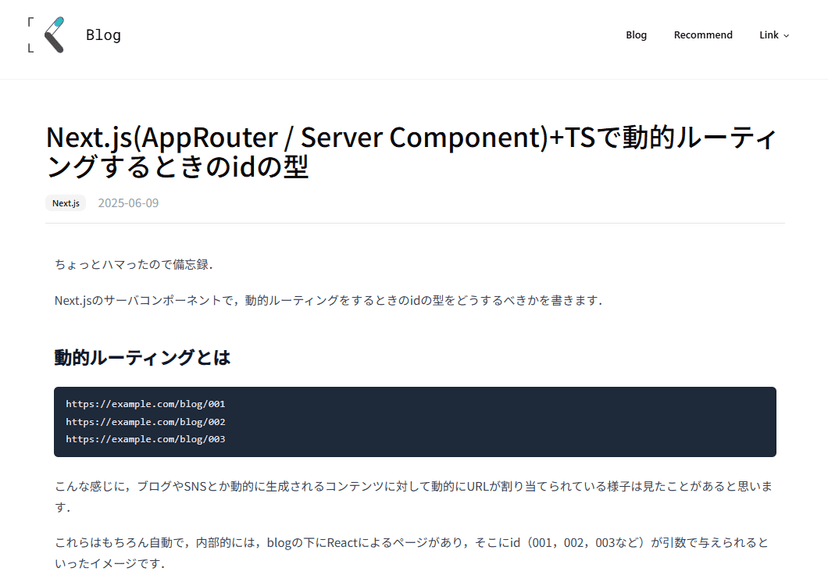Click the divider line below the date

414,223
